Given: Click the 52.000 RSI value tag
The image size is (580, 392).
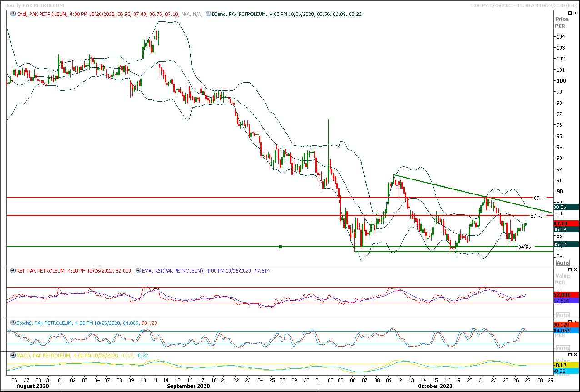Looking at the screenshot, I should click(x=566, y=295).
